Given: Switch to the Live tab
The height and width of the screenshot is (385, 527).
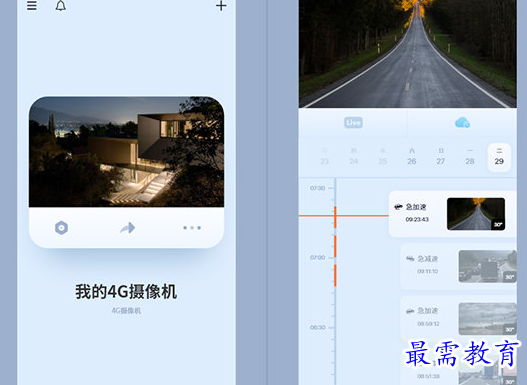Looking at the screenshot, I should pyautogui.click(x=353, y=123).
